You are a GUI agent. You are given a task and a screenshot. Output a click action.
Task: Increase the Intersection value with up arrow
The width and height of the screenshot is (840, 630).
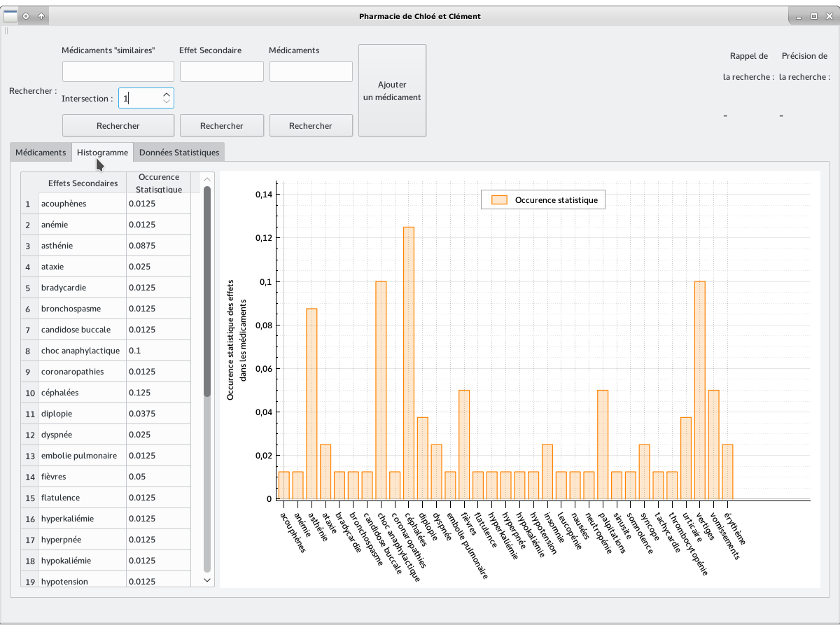pos(166,94)
